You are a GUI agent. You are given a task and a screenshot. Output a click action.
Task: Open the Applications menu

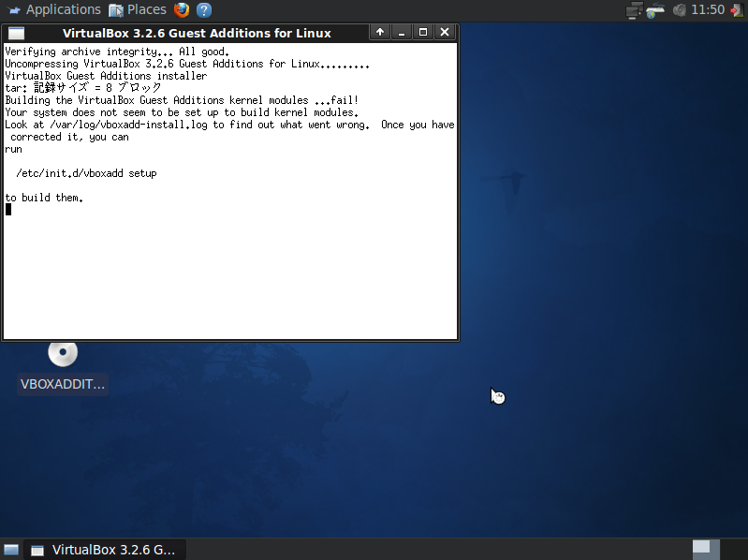[x=54, y=10]
